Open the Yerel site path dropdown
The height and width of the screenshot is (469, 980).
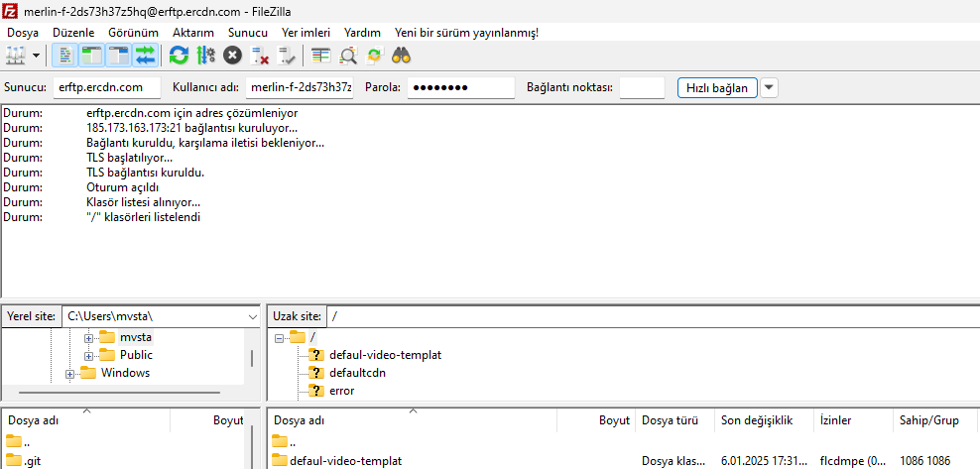(253, 316)
